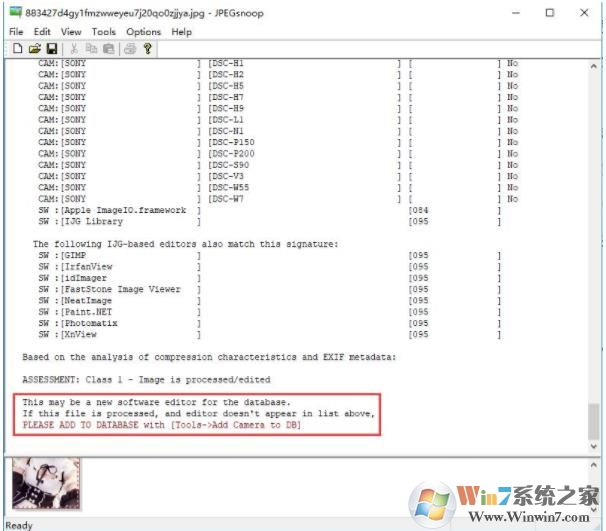Click the Cut scissors icon
The height and width of the screenshot is (531, 606).
coord(73,49)
